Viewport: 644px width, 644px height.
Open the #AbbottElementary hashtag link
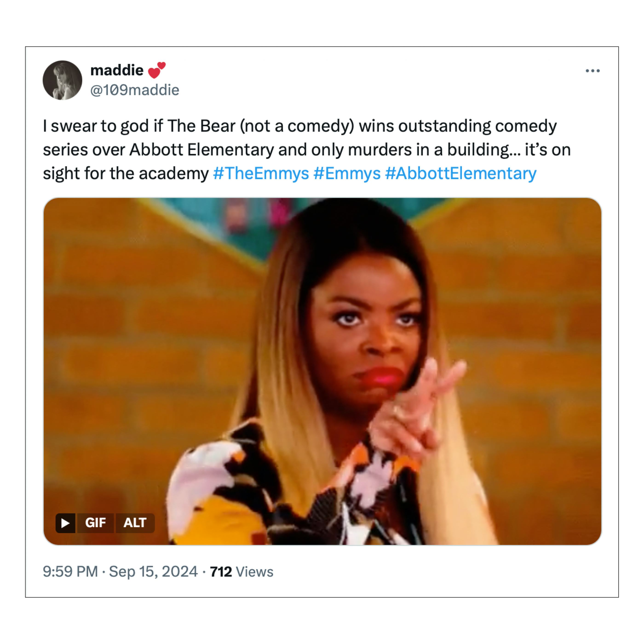click(460, 174)
